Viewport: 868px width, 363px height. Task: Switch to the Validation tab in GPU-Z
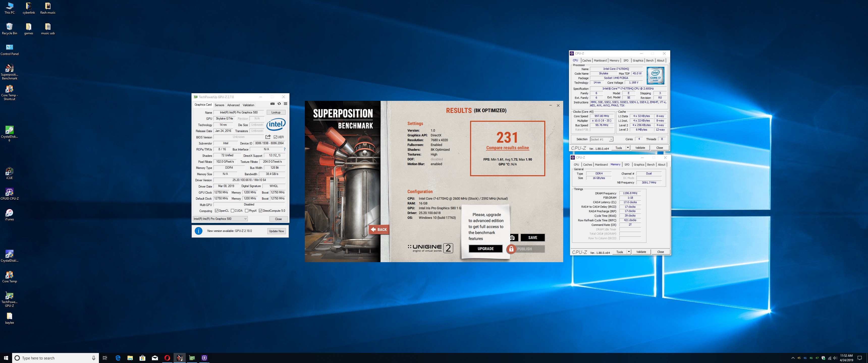click(x=248, y=105)
